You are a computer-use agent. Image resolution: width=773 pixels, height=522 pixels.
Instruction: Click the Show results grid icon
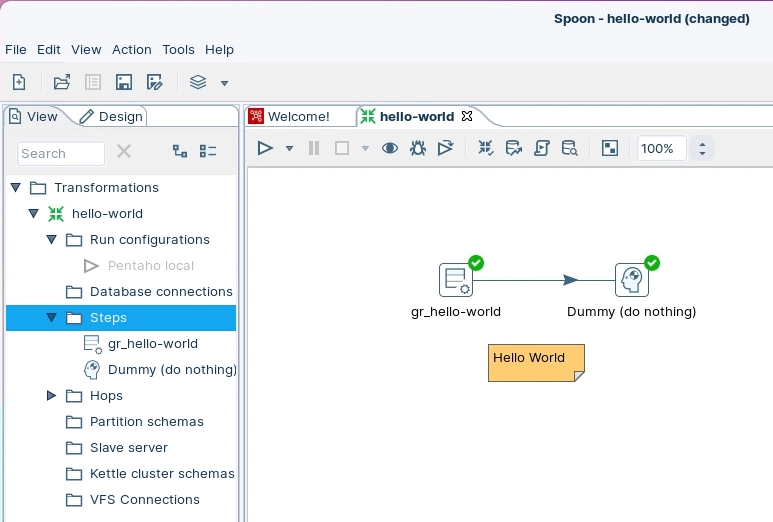pos(610,148)
